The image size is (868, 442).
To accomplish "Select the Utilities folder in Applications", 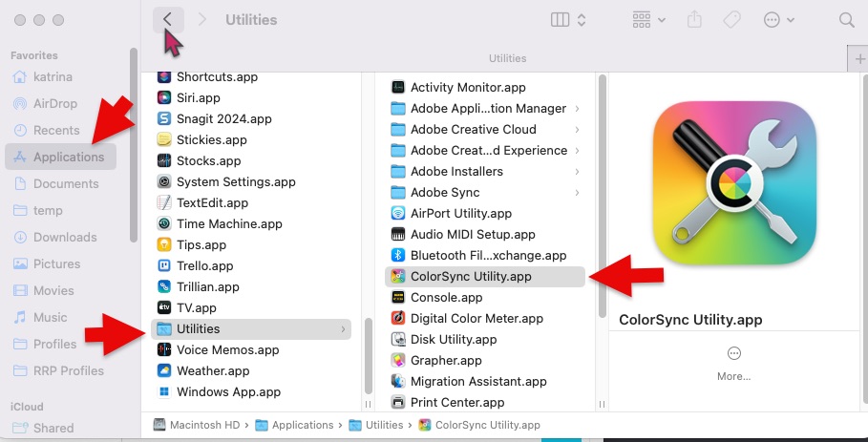I will pyautogui.click(x=198, y=328).
